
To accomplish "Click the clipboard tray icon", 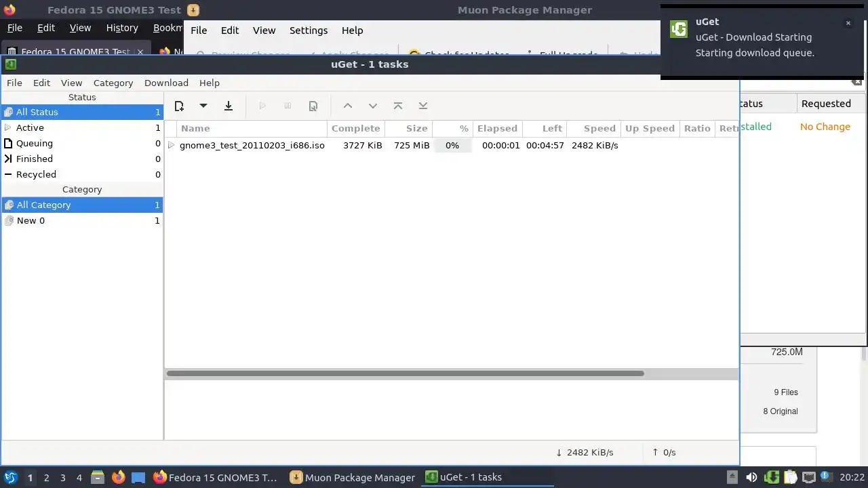I will pyautogui.click(x=789, y=477).
